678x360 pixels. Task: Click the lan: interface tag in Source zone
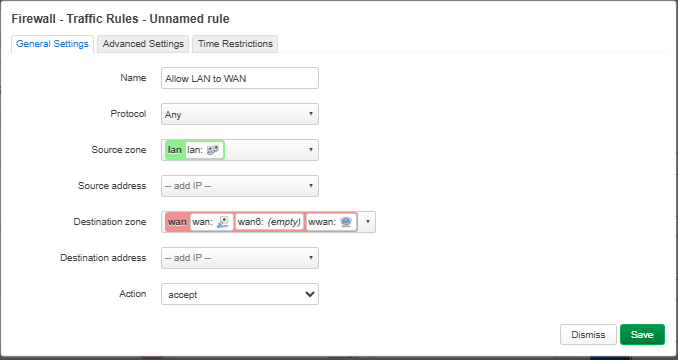tap(205, 150)
